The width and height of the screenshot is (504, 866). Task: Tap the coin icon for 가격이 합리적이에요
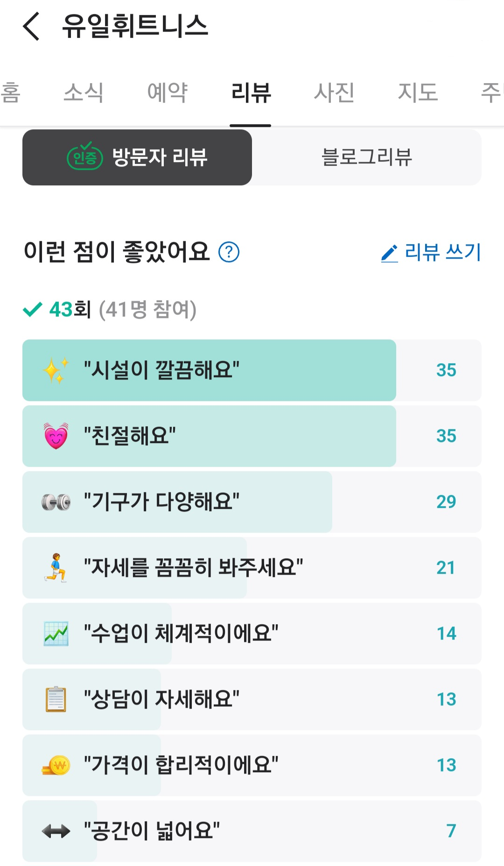[56, 765]
